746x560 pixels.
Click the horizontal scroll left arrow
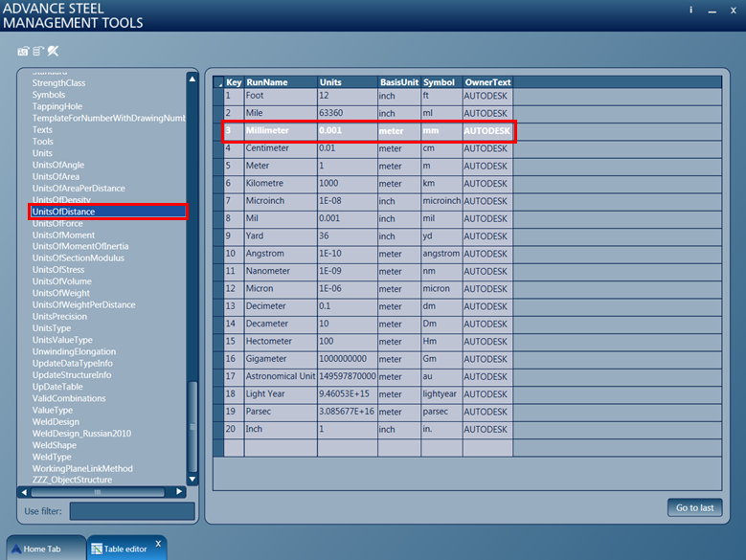tap(24, 492)
